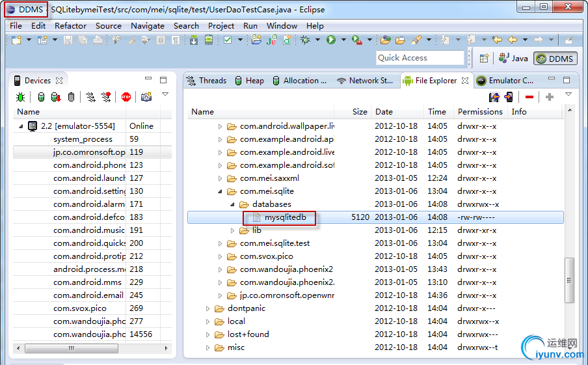This screenshot has width=588, height=365.
Task: Click the Run green play icon
Action: click(x=330, y=40)
